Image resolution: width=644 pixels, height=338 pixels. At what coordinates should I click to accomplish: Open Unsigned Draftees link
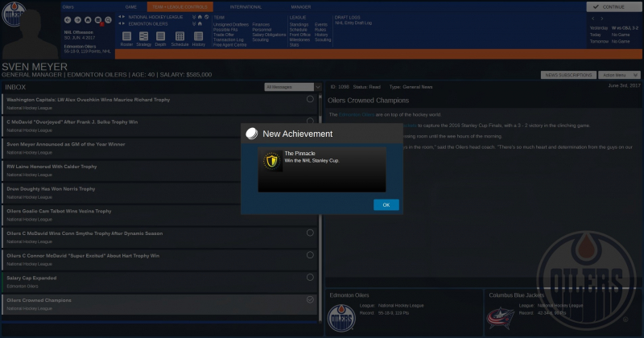(231, 25)
